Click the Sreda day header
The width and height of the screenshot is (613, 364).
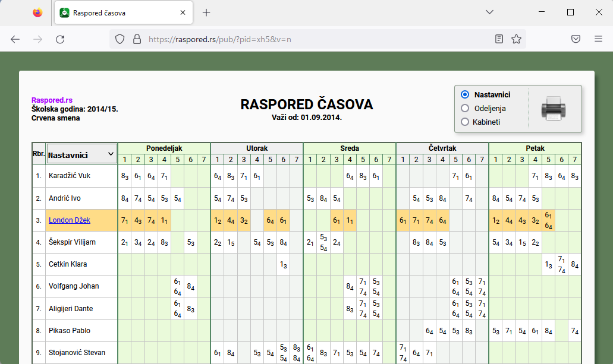coord(350,148)
